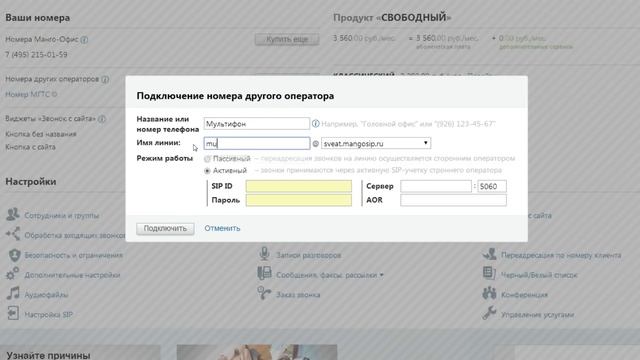Select the Активный radio option

[207, 171]
